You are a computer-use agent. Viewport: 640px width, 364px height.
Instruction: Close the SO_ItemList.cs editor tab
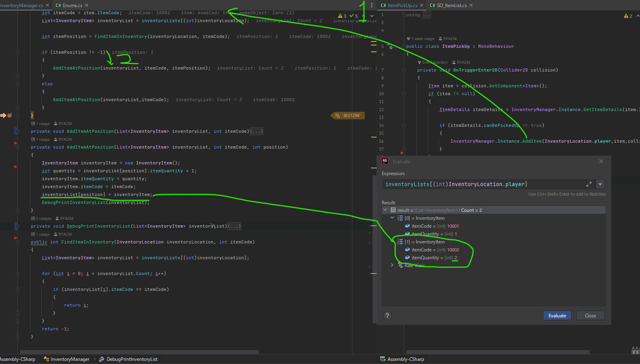[x=471, y=5]
